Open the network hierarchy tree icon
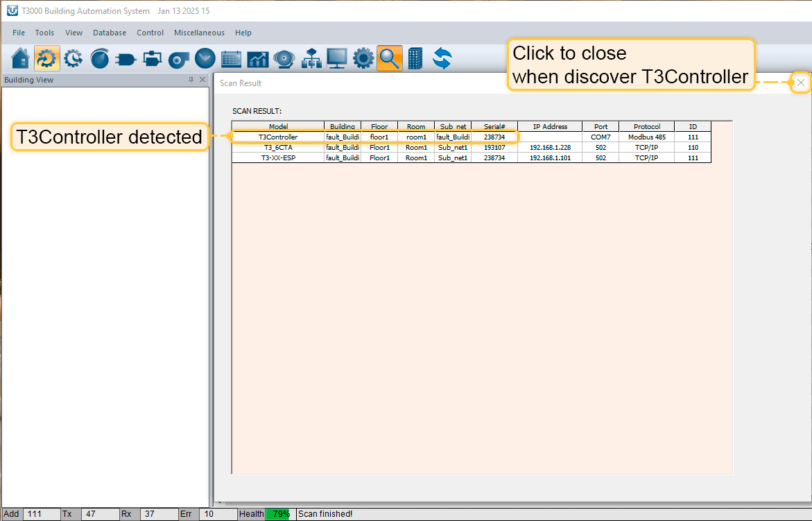Image resolution: width=812 pixels, height=521 pixels. click(311, 59)
